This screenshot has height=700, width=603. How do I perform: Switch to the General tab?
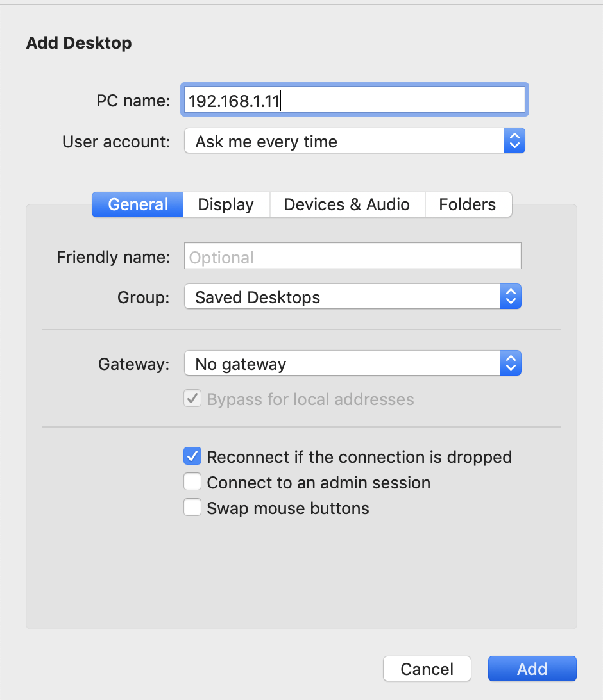click(138, 204)
